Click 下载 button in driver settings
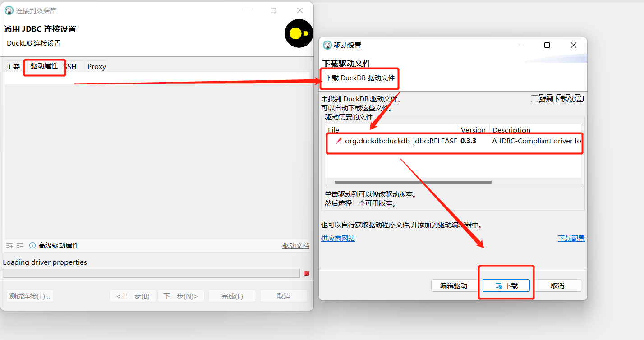Image resolution: width=644 pixels, height=340 pixels. tap(506, 285)
